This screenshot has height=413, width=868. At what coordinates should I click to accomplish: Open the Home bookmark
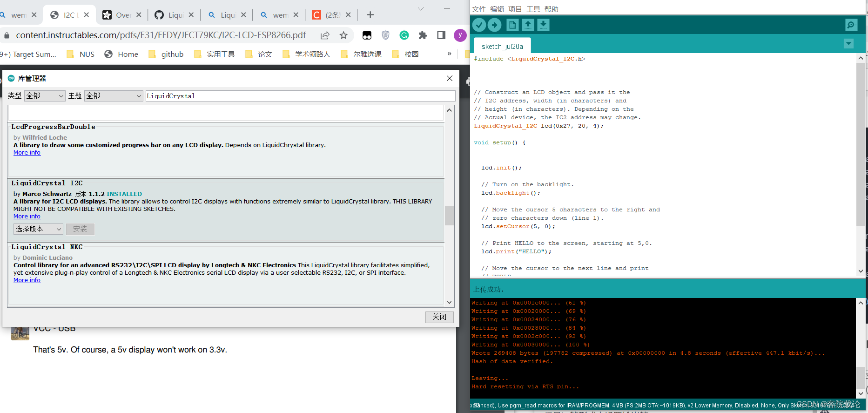coord(121,54)
